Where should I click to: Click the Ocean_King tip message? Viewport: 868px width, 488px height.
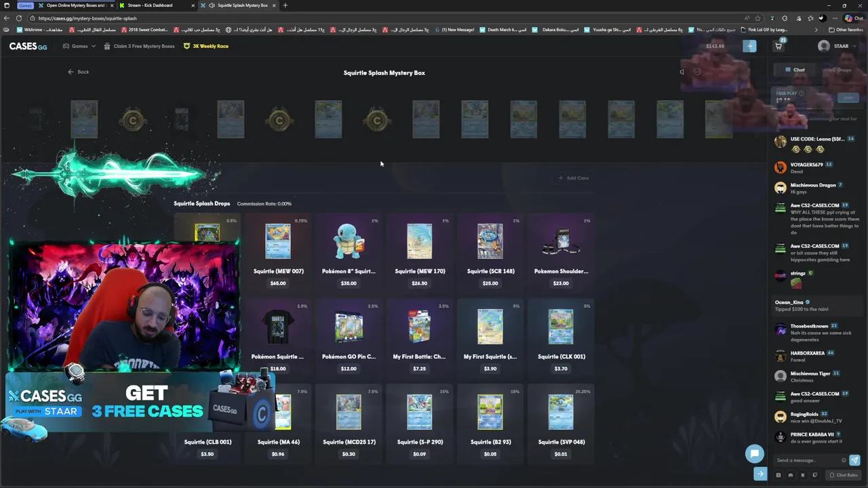(818, 306)
